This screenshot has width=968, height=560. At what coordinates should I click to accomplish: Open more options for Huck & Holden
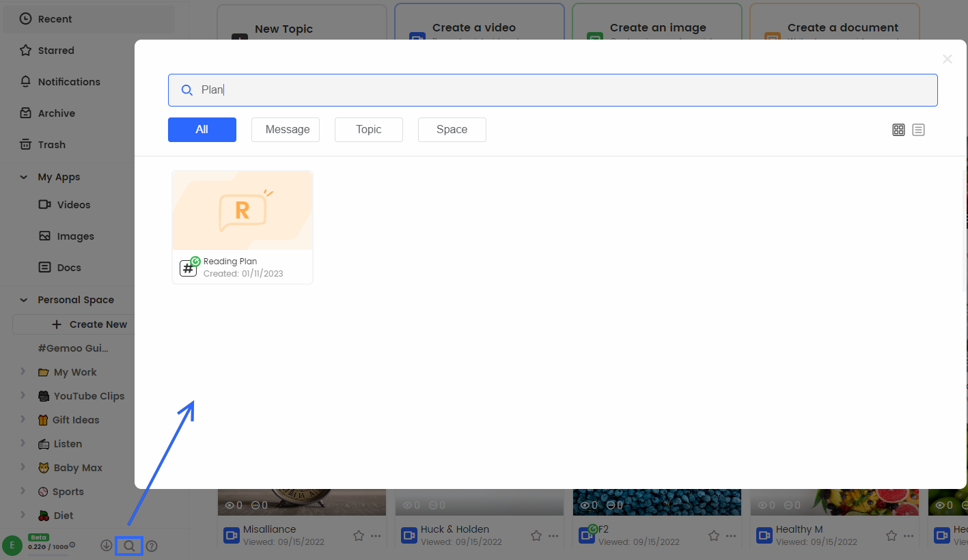pyautogui.click(x=553, y=535)
